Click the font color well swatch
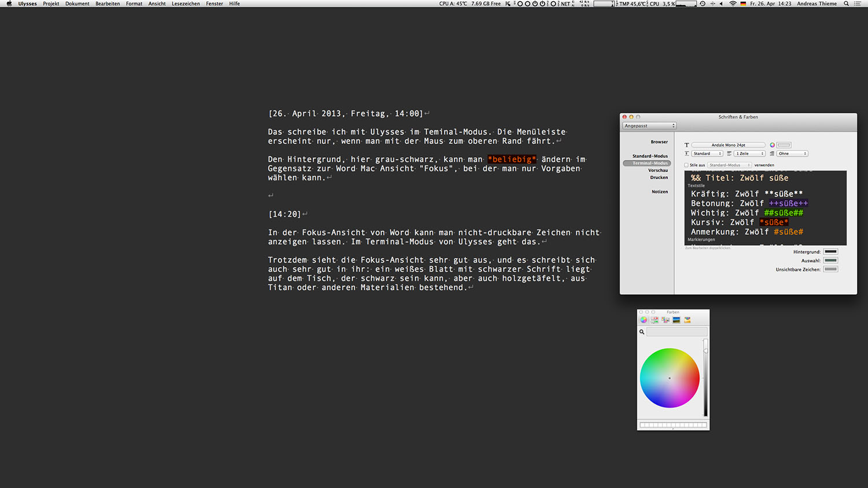This screenshot has height=488, width=868. click(x=784, y=145)
